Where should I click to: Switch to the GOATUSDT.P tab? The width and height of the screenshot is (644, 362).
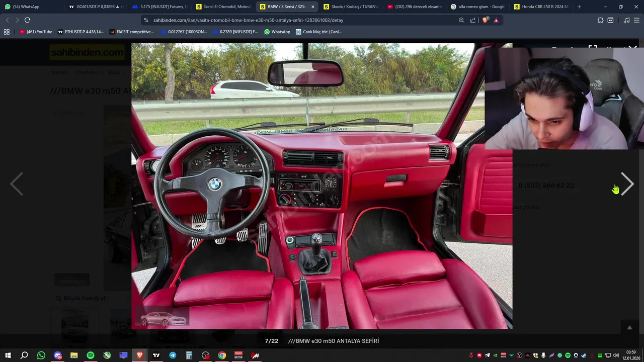coord(96,7)
